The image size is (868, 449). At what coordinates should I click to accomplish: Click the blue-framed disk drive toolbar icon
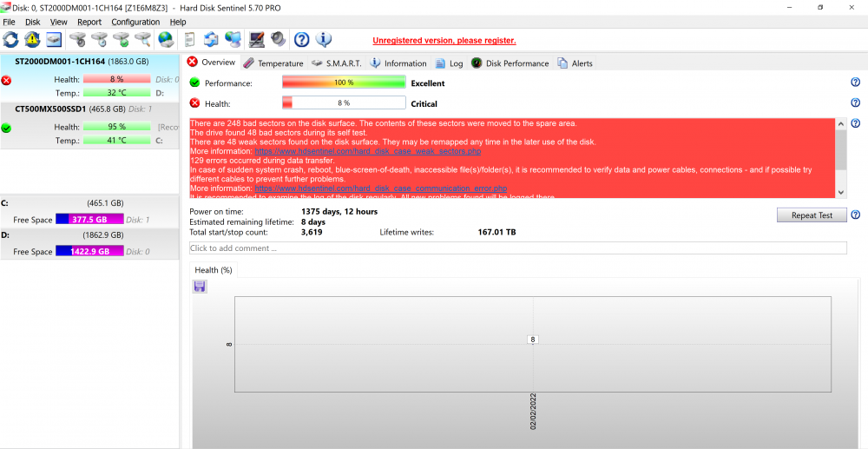pos(54,40)
